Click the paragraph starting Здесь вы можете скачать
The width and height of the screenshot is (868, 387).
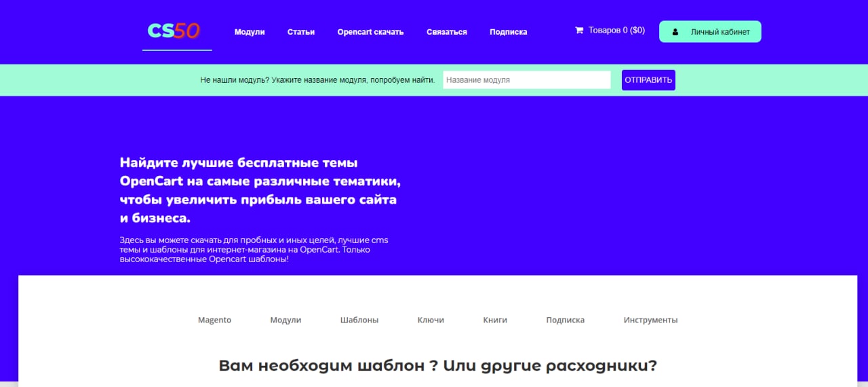point(254,250)
